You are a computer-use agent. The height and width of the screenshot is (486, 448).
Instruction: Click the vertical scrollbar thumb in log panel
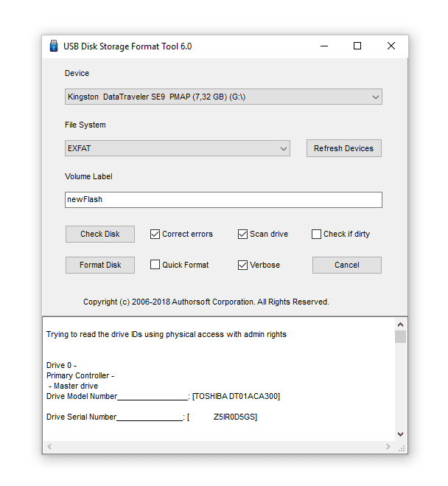coord(400,336)
